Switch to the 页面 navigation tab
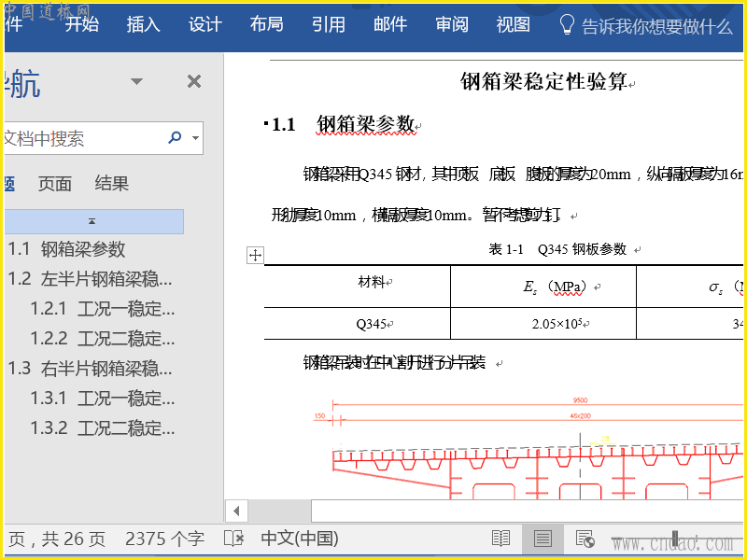This screenshot has width=747, height=560. coord(55,184)
